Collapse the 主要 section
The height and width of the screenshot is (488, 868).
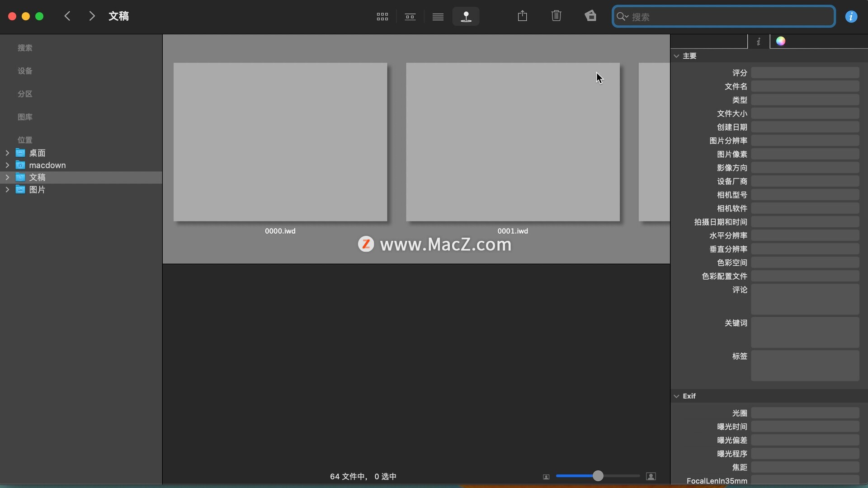[676, 56]
